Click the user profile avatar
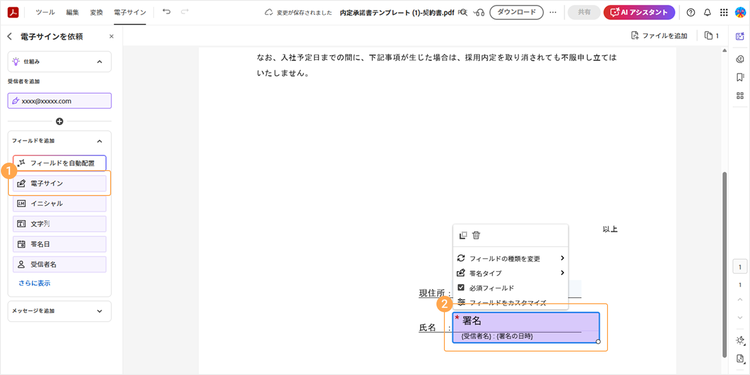This screenshot has width=750, height=375. (740, 13)
